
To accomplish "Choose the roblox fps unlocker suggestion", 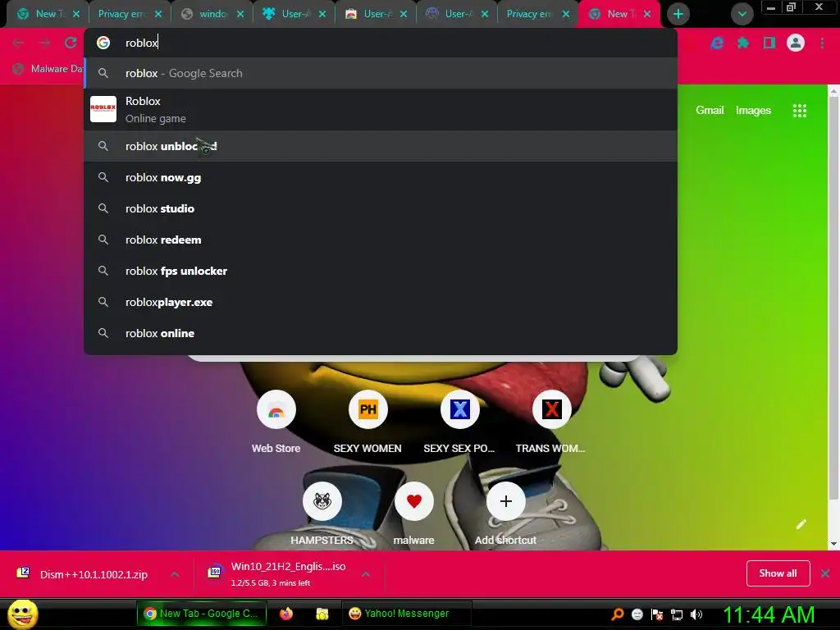I will (x=381, y=271).
